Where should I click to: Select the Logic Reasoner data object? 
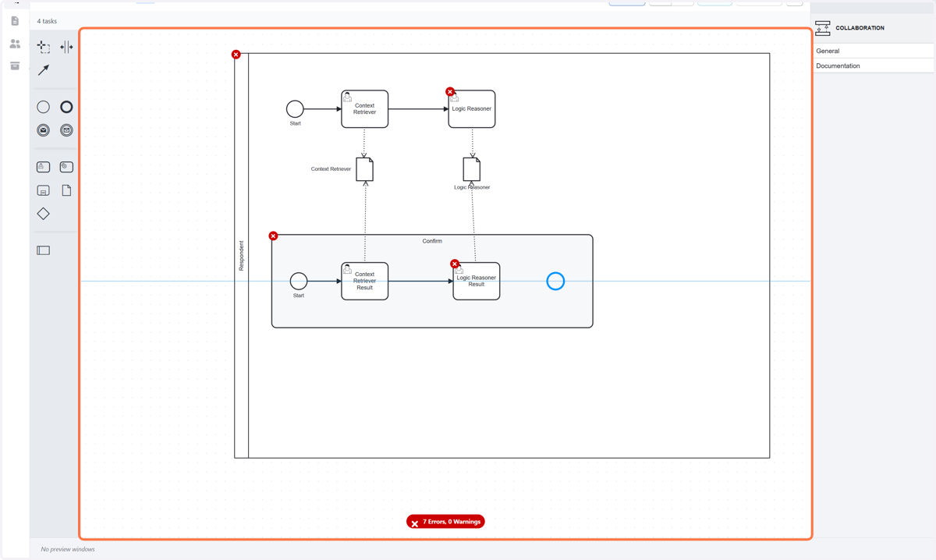point(472,169)
